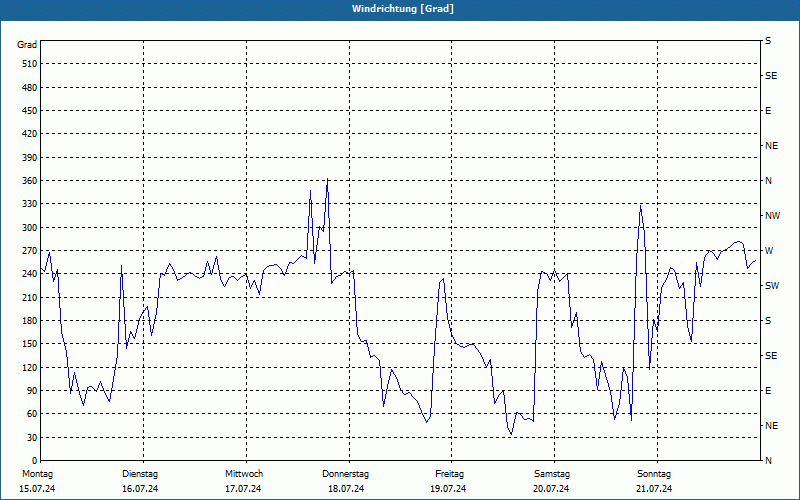Select the "Grad" axis unit label

pyautogui.click(x=27, y=45)
